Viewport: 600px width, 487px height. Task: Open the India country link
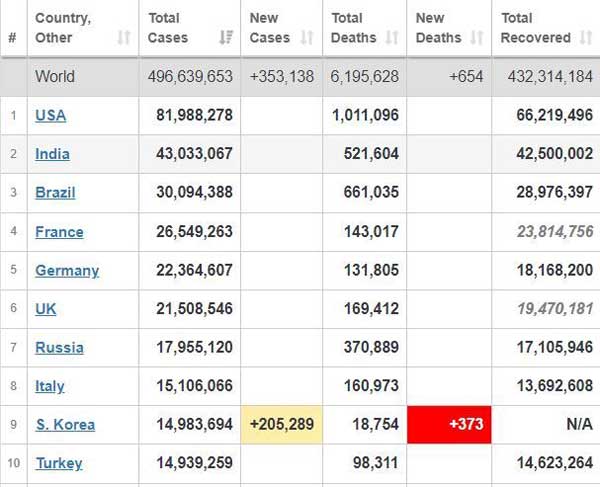pos(52,154)
